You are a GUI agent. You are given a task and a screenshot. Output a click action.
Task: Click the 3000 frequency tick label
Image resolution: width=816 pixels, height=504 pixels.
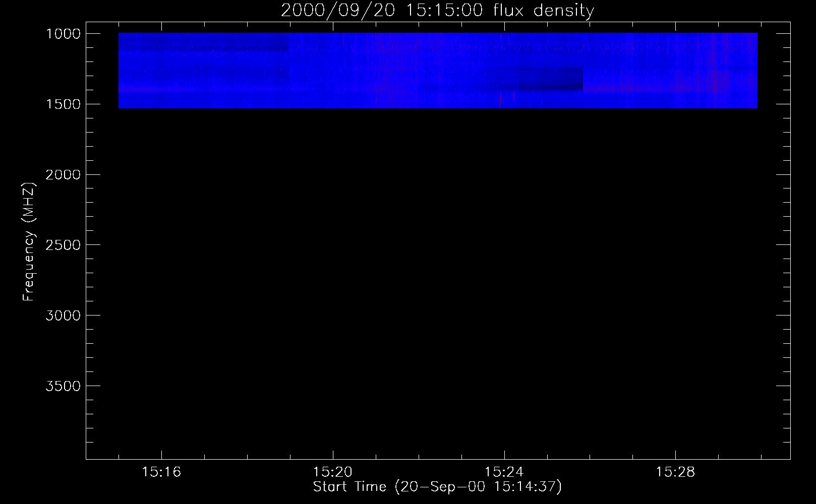coord(63,316)
